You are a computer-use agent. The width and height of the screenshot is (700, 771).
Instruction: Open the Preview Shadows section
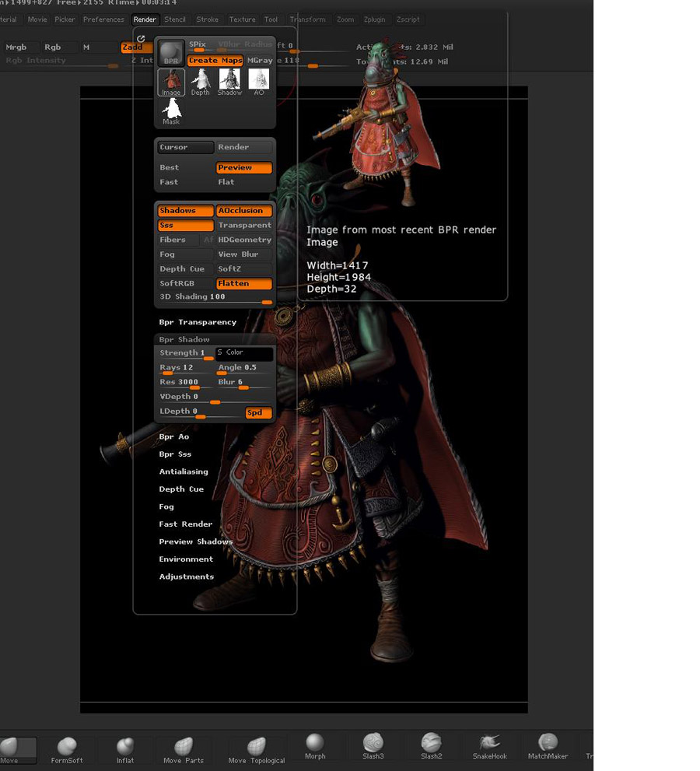[196, 541]
